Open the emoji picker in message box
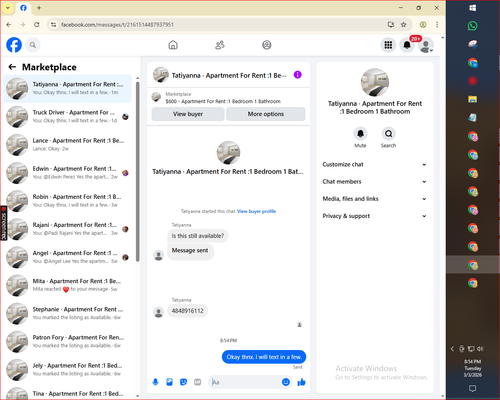The image size is (500, 400). pyautogui.click(x=286, y=382)
